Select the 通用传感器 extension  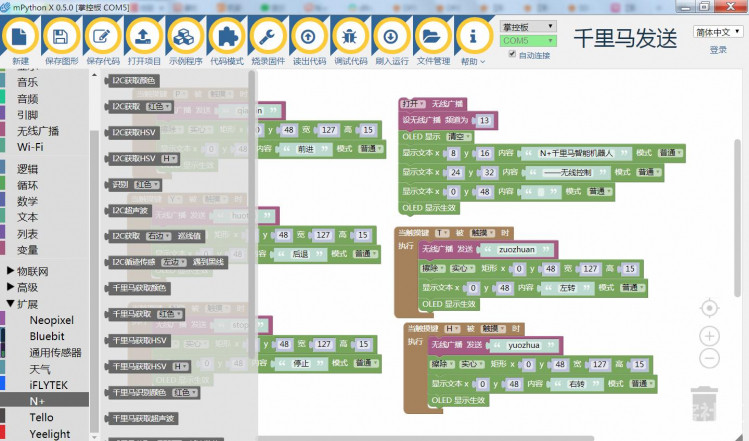pyautogui.click(x=55, y=353)
